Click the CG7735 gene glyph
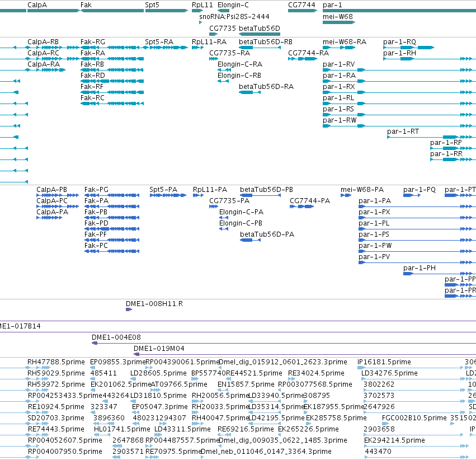 214,34
